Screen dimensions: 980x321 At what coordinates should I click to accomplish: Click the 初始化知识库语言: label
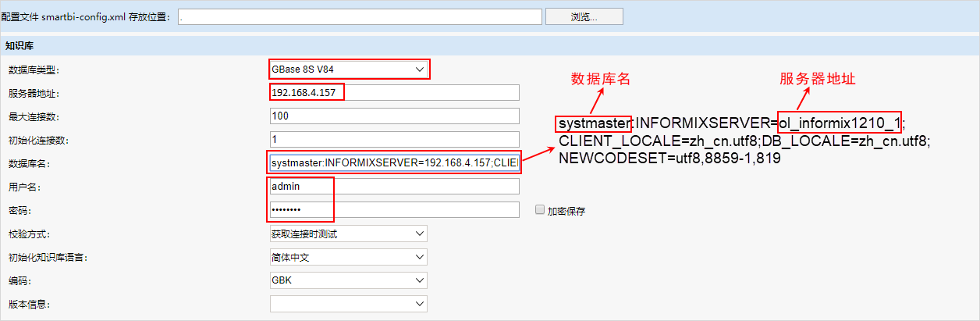(x=48, y=258)
